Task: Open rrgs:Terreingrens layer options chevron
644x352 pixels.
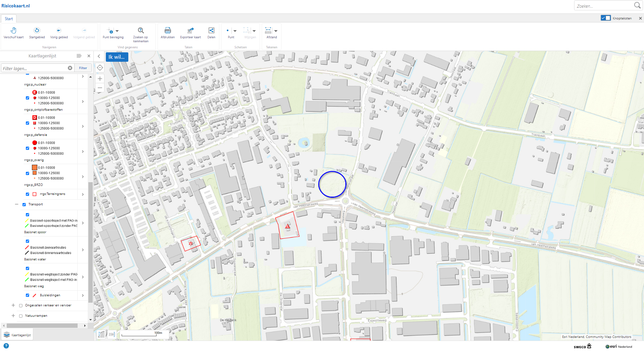Action: [83, 194]
